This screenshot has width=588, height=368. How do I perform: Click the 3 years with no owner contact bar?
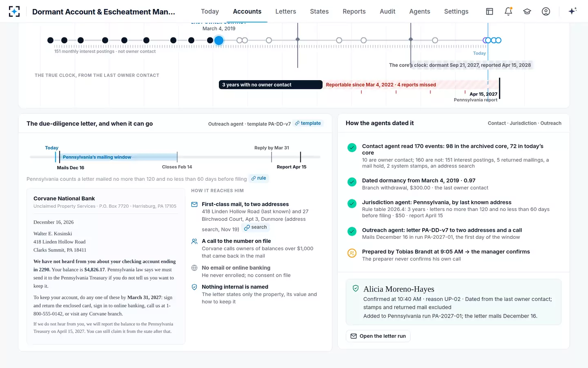pos(271,85)
